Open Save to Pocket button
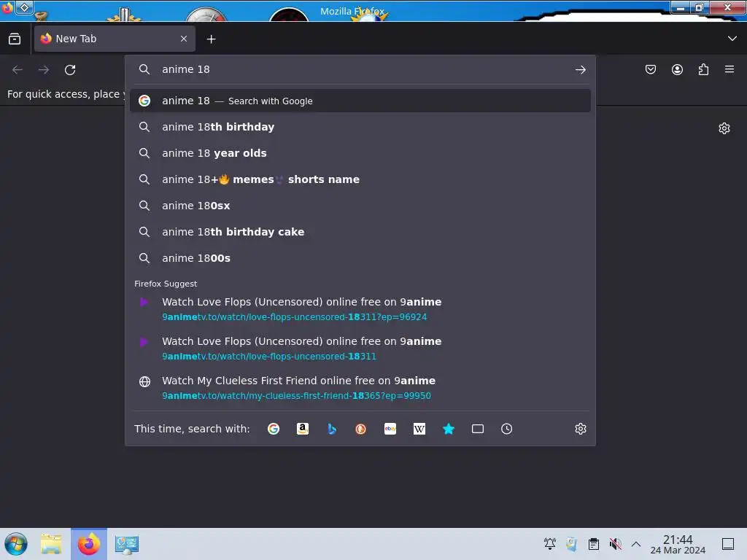 pos(650,69)
